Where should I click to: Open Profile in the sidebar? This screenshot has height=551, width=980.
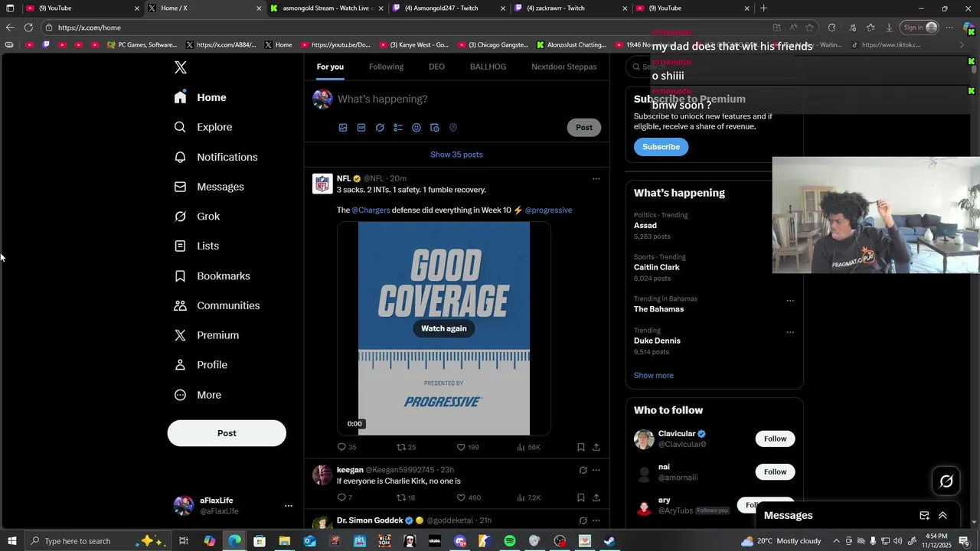[201, 365]
